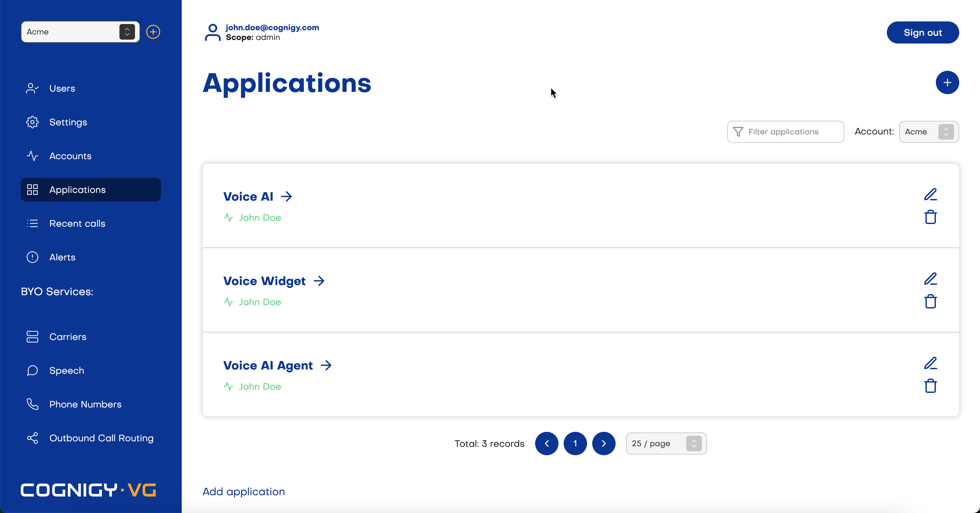Click the filter funnel icon
The width and height of the screenshot is (980, 513).
738,132
